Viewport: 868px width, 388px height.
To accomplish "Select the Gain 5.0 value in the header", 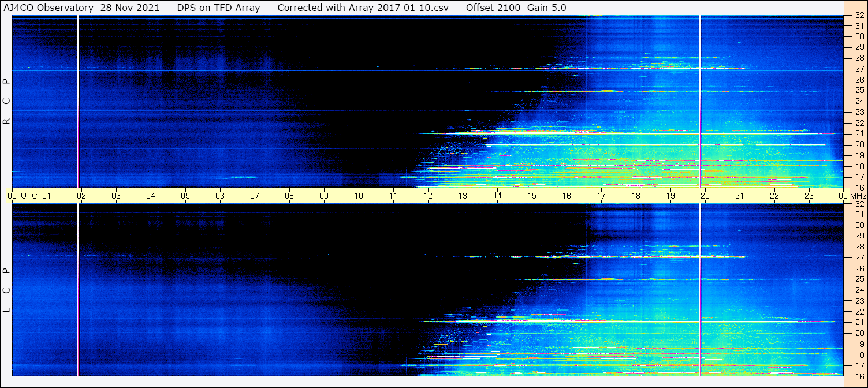I will pos(546,8).
